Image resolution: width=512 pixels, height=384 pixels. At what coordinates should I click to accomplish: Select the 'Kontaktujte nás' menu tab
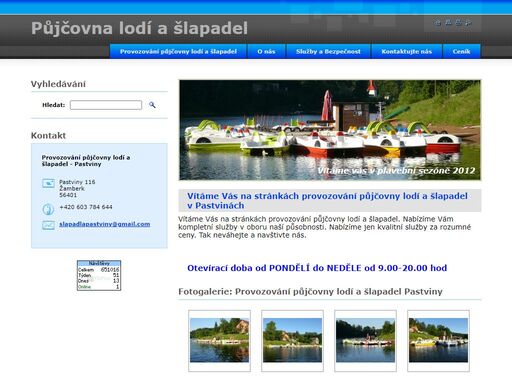point(407,51)
